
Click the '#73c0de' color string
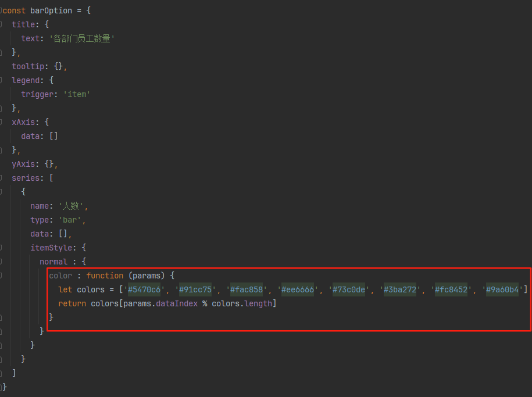point(349,289)
